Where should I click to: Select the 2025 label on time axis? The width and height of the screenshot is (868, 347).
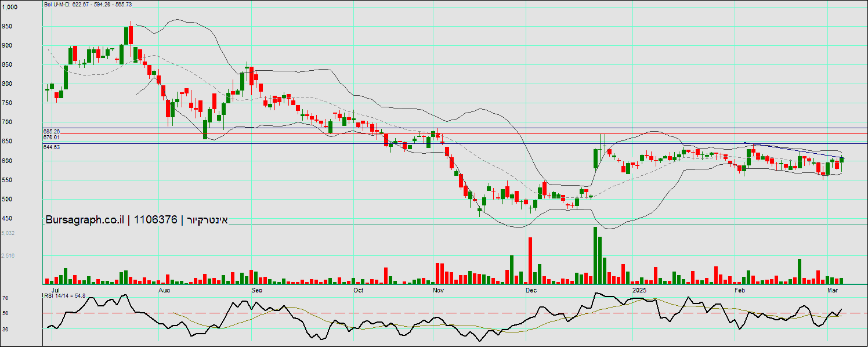639,289
